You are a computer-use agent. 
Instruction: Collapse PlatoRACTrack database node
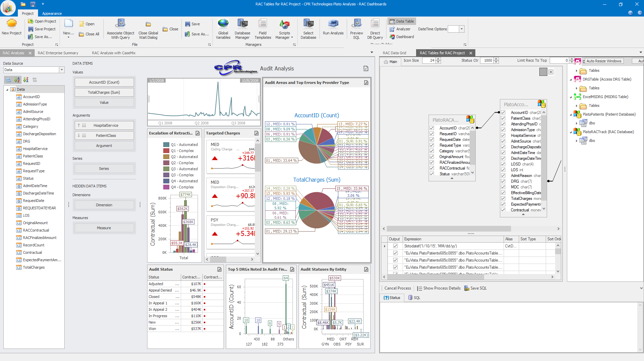point(571,132)
